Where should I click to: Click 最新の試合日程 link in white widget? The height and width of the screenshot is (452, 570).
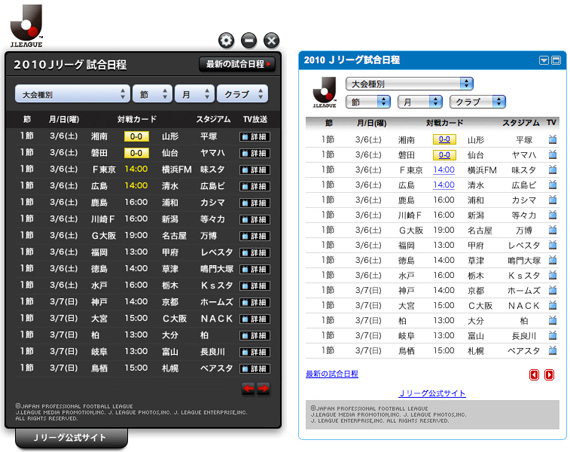point(332,374)
